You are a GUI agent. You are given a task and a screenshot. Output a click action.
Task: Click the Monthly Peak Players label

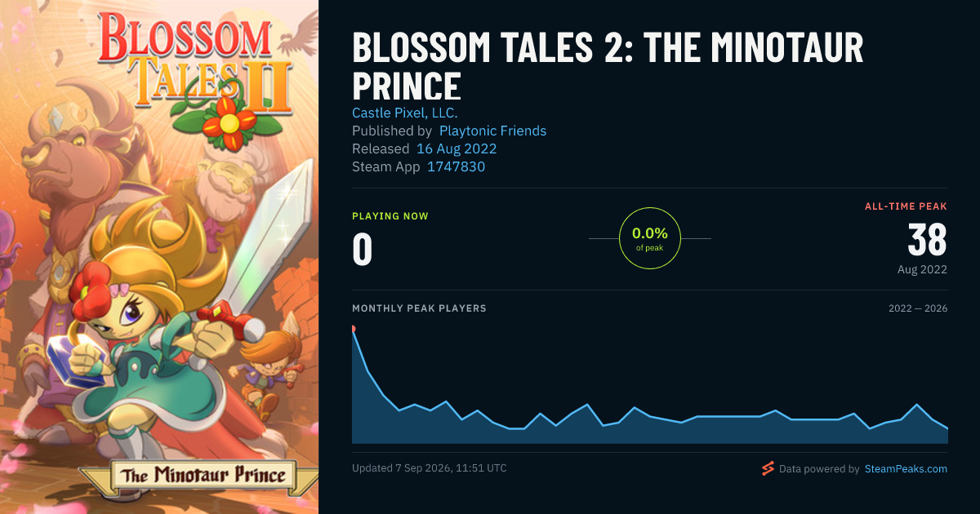pos(419,308)
